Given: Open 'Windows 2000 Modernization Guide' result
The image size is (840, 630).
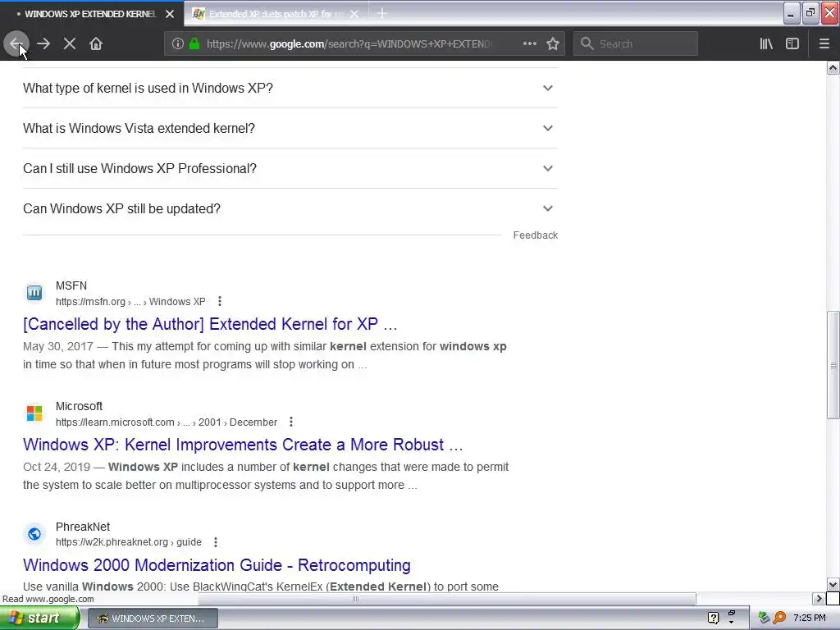Looking at the screenshot, I should [217, 565].
